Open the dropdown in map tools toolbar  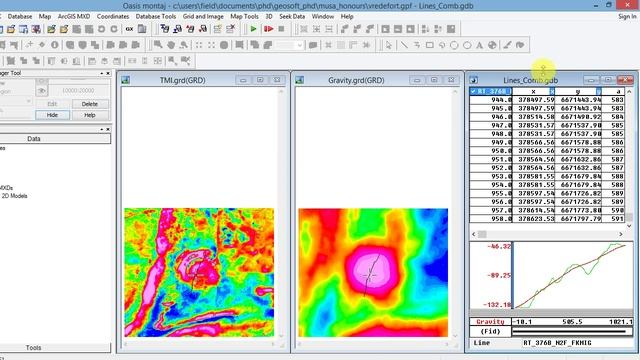pos(300,45)
